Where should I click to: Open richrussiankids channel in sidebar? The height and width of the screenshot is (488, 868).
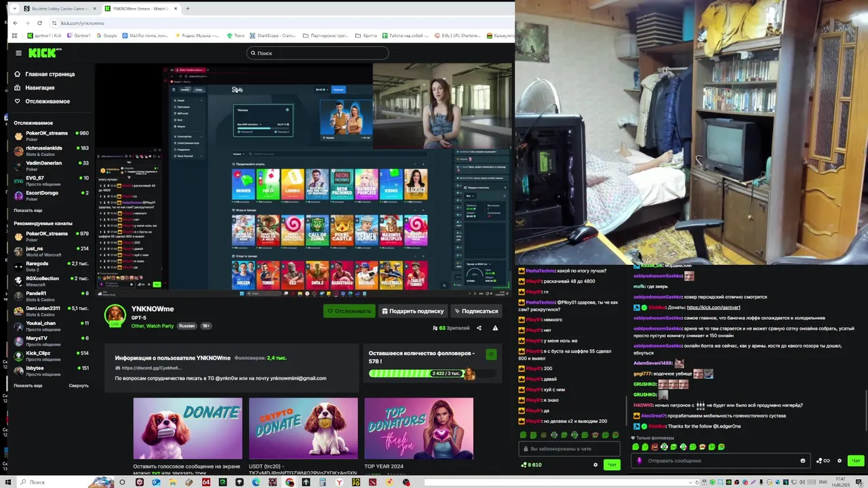pos(52,150)
